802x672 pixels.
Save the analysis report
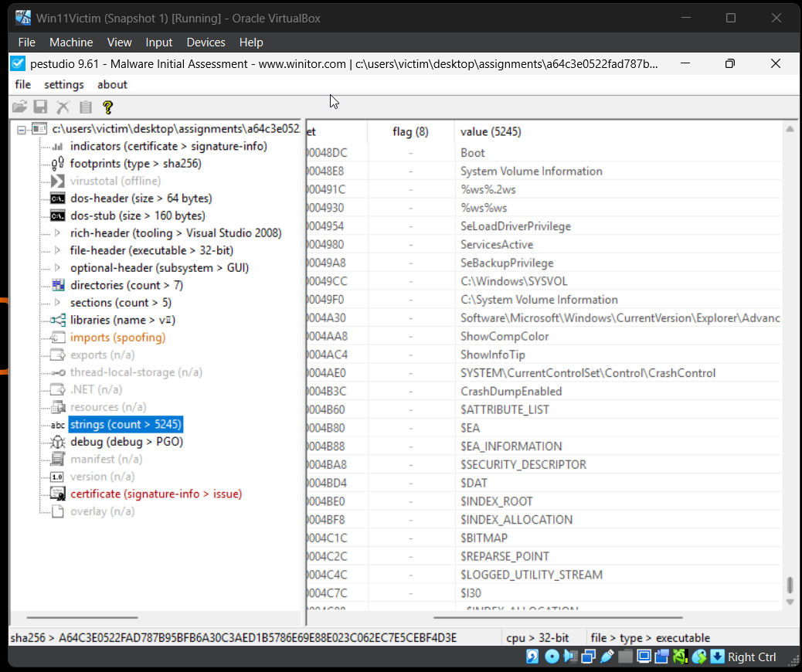point(40,107)
